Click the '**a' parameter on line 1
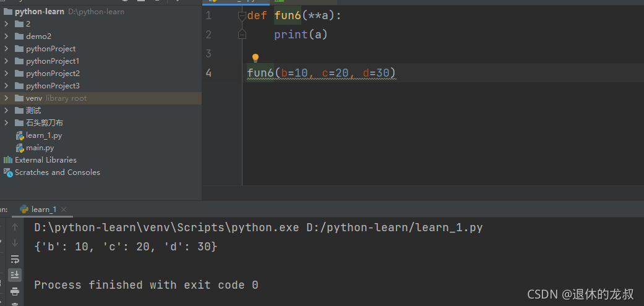The height and width of the screenshot is (306, 644). pos(319,16)
